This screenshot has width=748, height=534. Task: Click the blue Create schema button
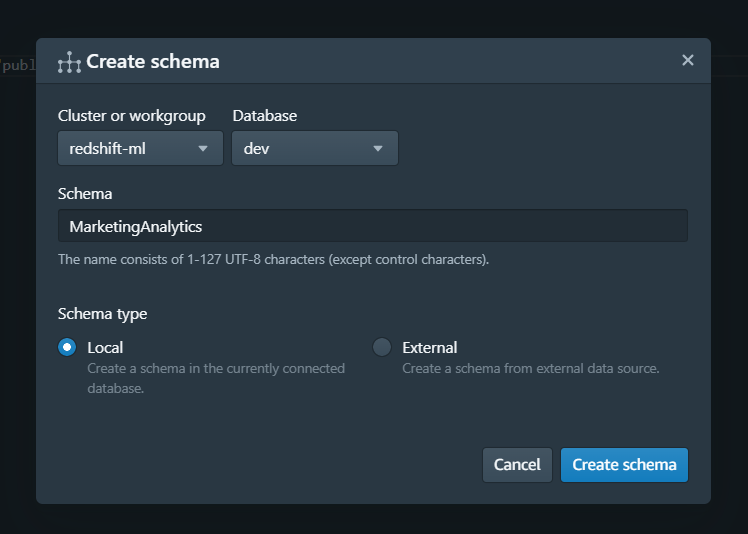click(624, 464)
